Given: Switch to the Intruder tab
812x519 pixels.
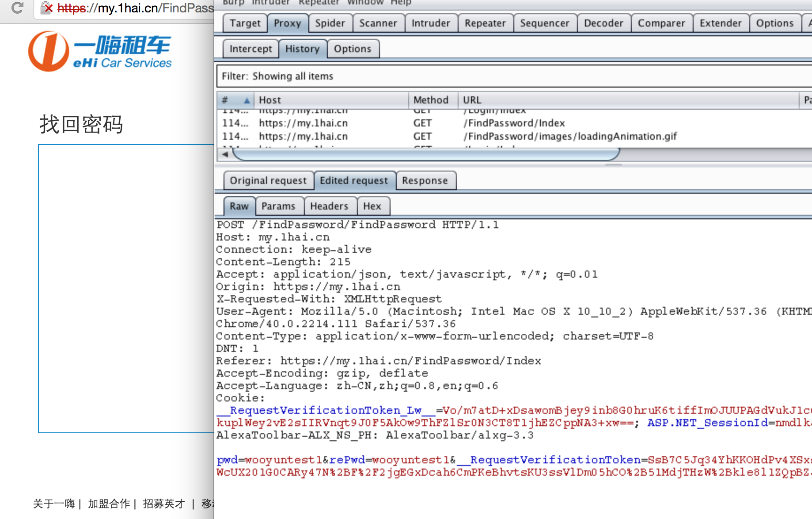Looking at the screenshot, I should coord(431,23).
